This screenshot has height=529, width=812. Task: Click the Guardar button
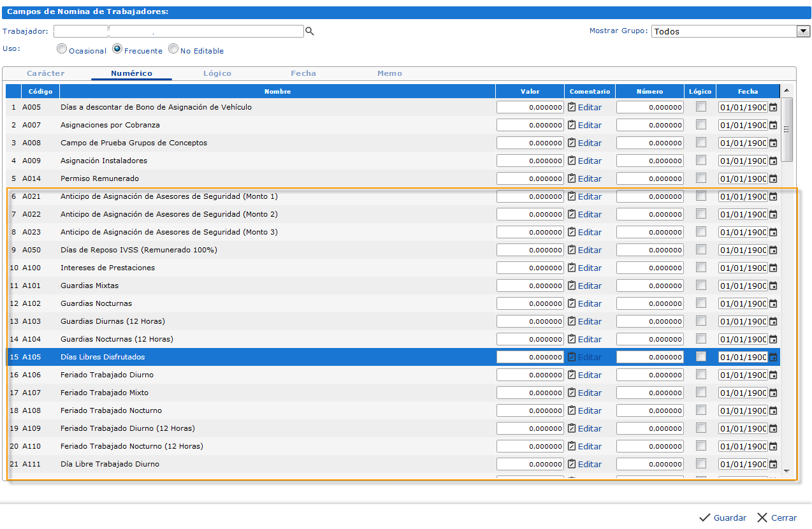click(x=723, y=518)
